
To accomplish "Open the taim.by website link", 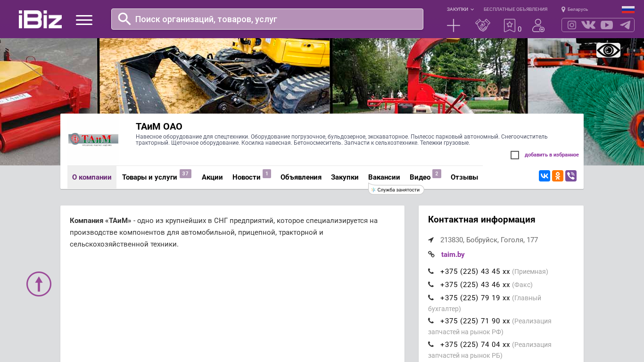I will [453, 255].
